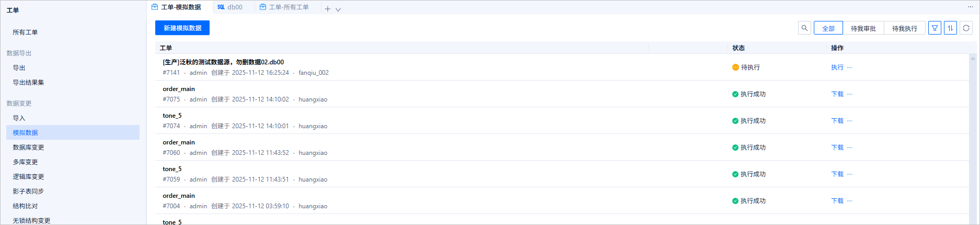980x225 pixels.
Task: Click the sort arrows icon
Action: [x=950, y=28]
